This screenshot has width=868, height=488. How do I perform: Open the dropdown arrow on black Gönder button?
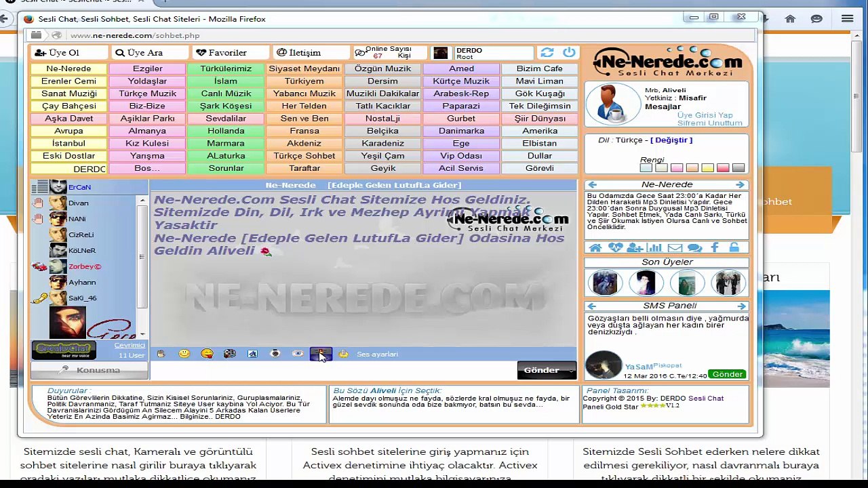pos(571,371)
